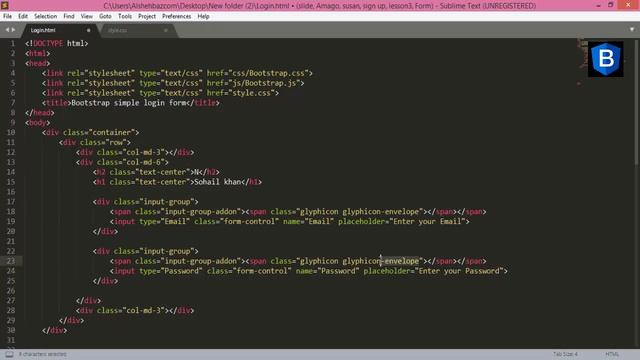The width and height of the screenshot is (640, 360).
Task: Open the Goto menu
Action: click(x=105, y=16)
